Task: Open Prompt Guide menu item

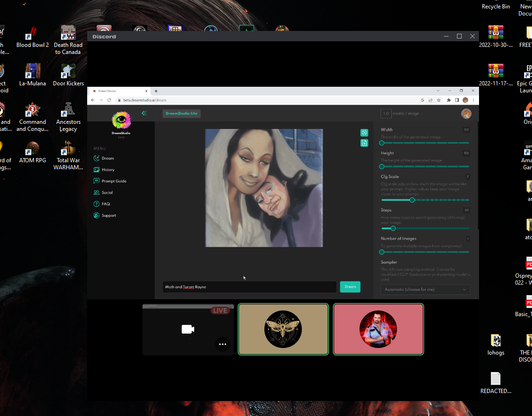Action: [110, 181]
